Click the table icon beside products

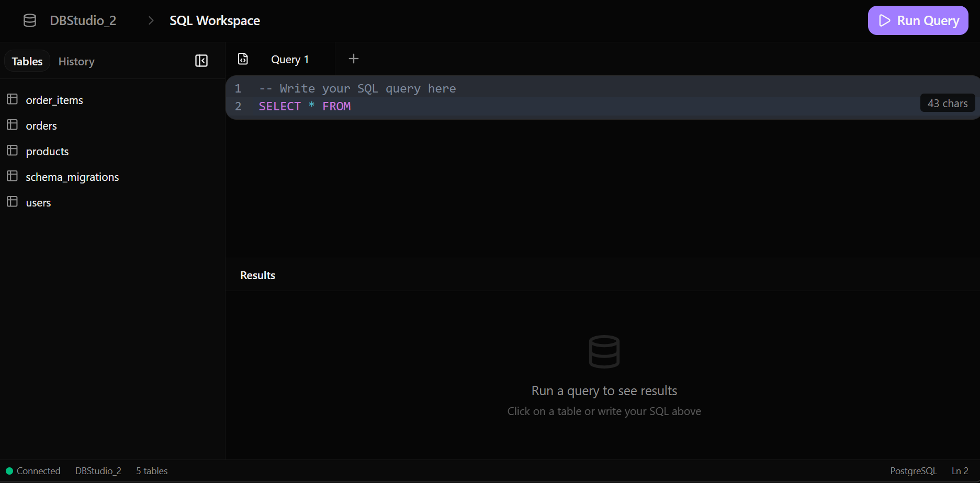13,150
